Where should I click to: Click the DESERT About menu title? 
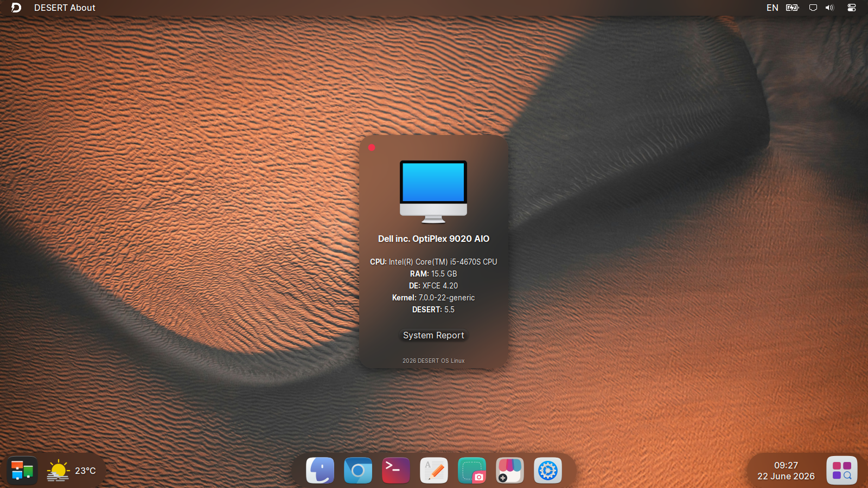tap(65, 8)
